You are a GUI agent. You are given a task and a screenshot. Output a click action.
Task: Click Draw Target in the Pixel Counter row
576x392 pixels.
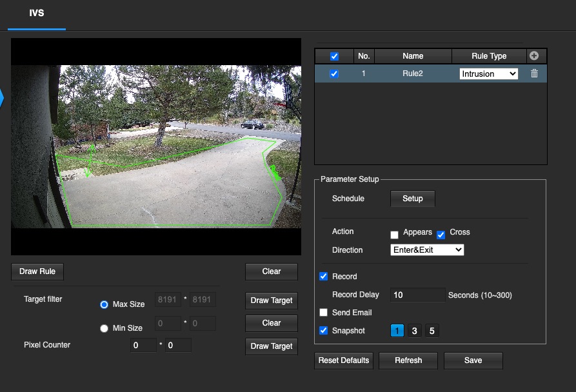click(272, 346)
